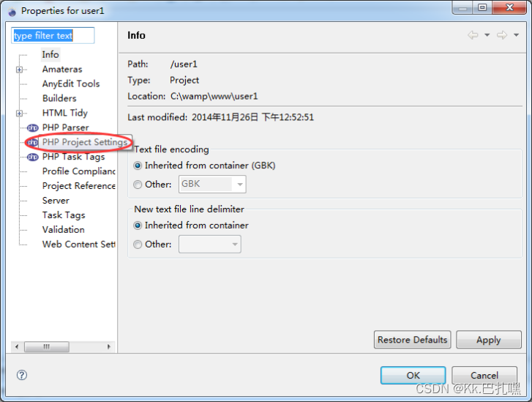Image resolution: width=532 pixels, height=402 pixels.
Task: Open the GBK encoding combo box
Action: 212,185
